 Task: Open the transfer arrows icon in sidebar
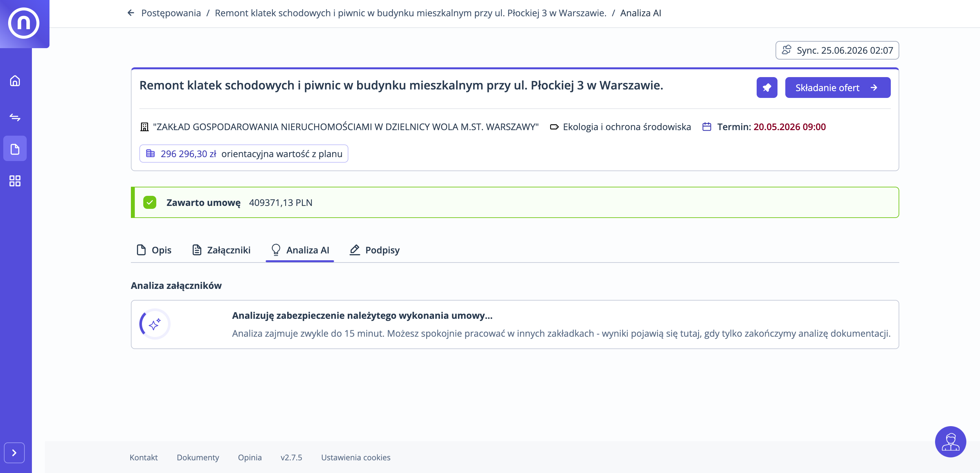[15, 117]
